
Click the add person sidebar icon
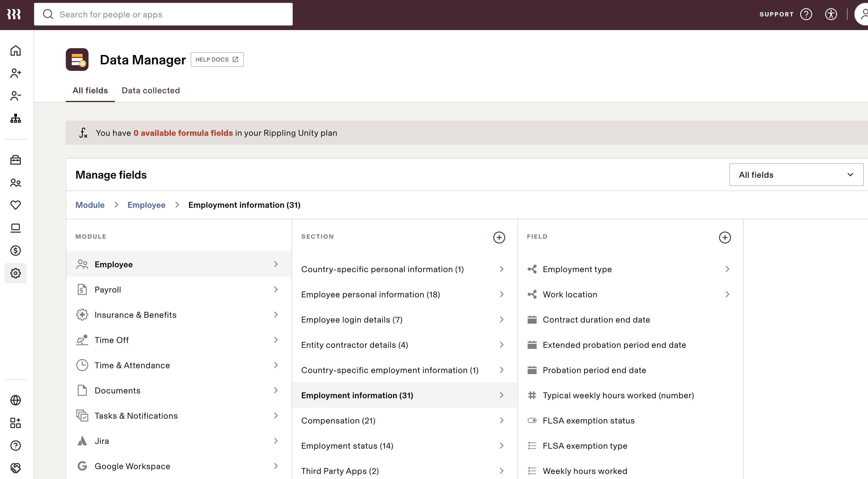click(16, 73)
